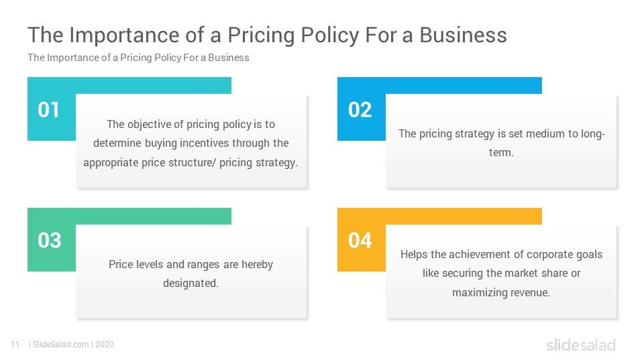Click the word 'designated.' in card 03
Screen dimensions: 644x362
[x=191, y=283]
